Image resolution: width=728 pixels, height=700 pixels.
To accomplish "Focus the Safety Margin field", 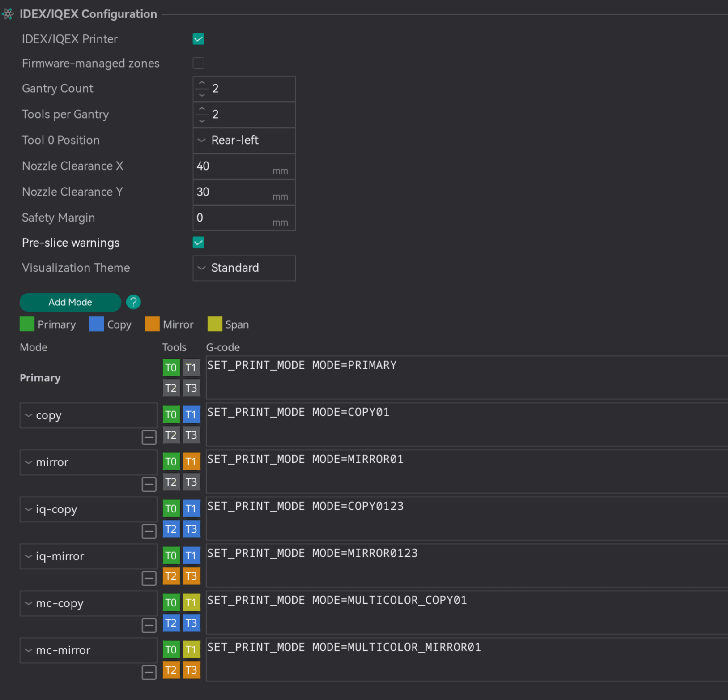I will 244,218.
